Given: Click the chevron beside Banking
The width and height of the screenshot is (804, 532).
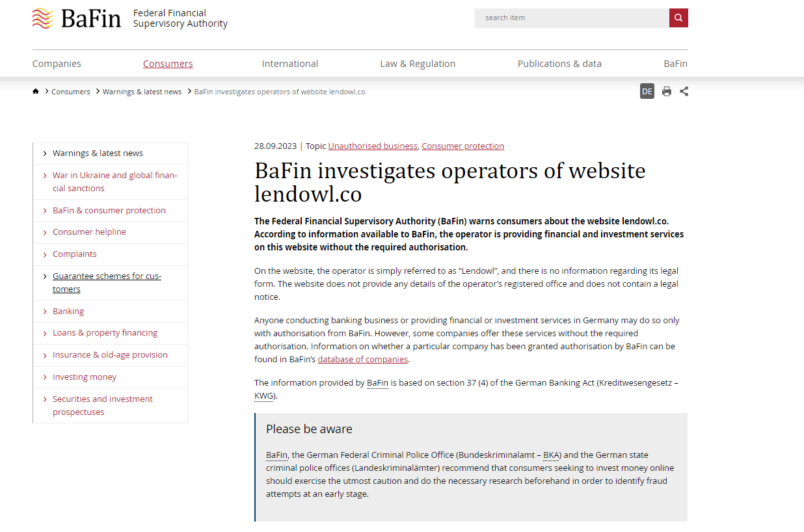Looking at the screenshot, I should click(x=45, y=312).
